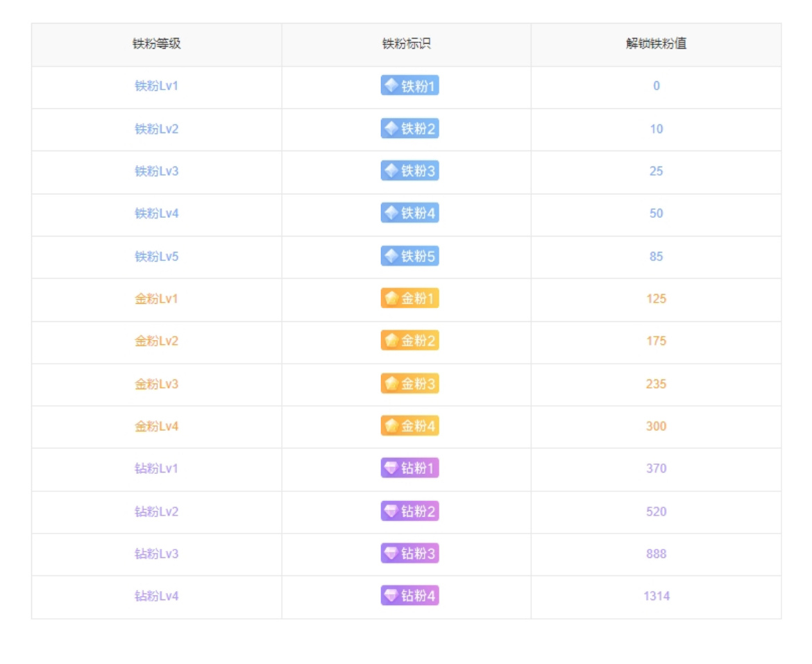Click the 金粉4 gold badge

pyautogui.click(x=409, y=426)
